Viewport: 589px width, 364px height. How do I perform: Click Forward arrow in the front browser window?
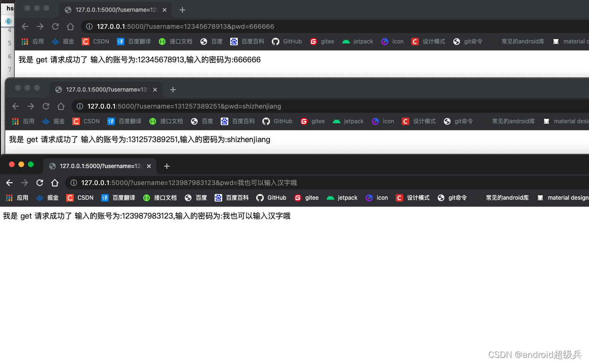pyautogui.click(x=25, y=183)
